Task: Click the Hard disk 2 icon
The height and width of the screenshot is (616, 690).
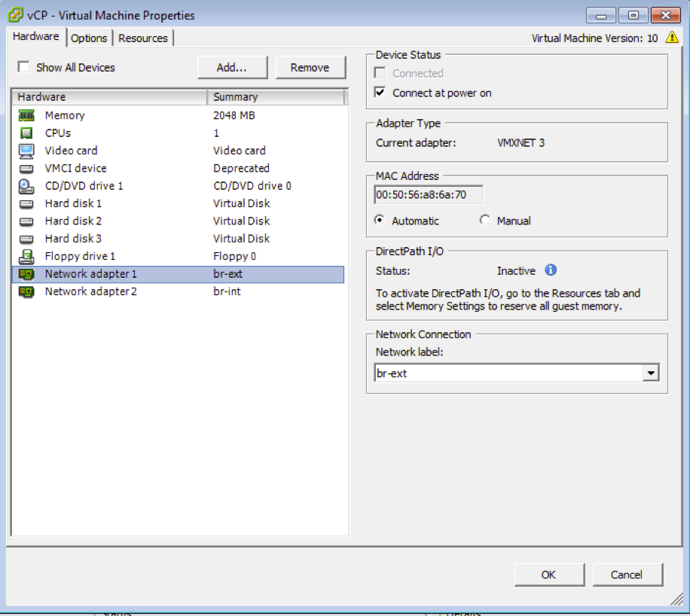Action: point(26,221)
